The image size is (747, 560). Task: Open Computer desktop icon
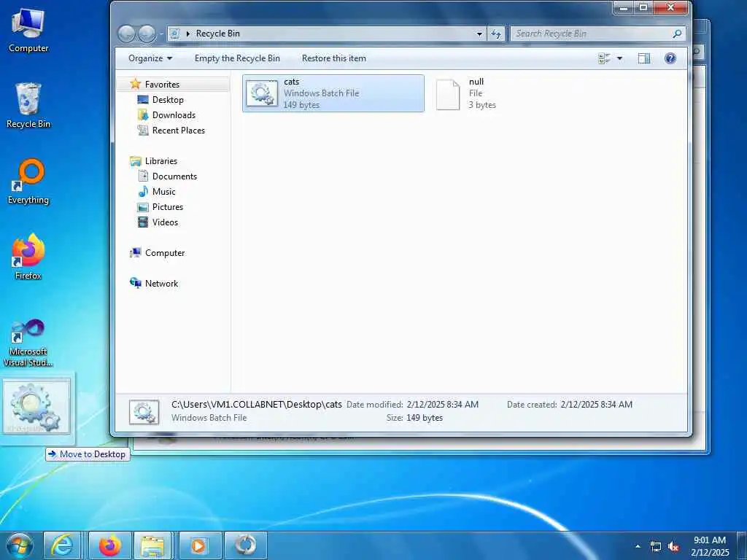(28, 31)
